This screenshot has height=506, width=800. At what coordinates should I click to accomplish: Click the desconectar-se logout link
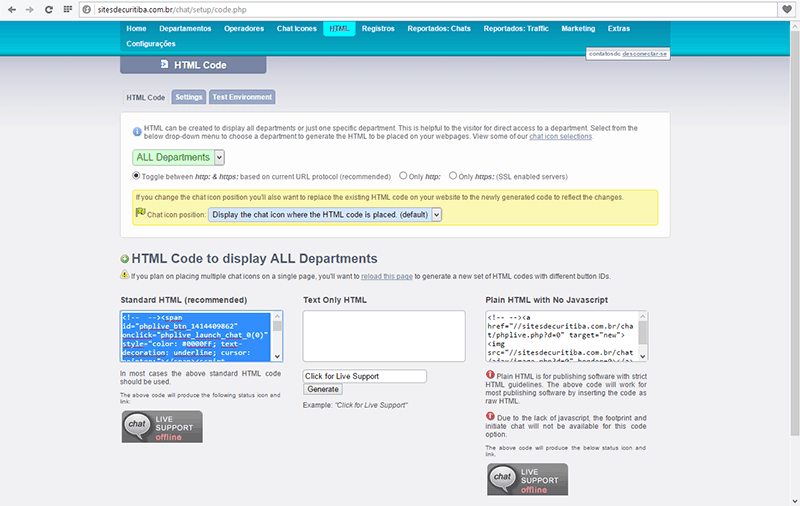[x=644, y=54]
